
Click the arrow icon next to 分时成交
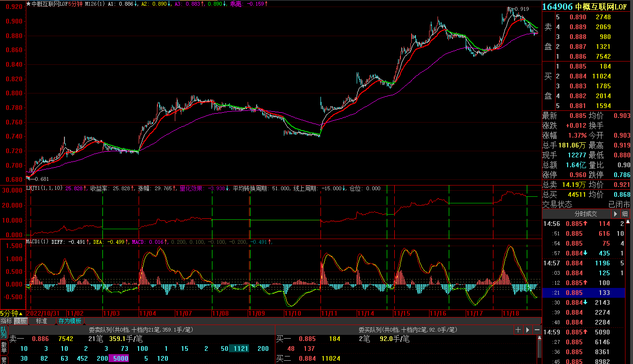click(x=616, y=214)
